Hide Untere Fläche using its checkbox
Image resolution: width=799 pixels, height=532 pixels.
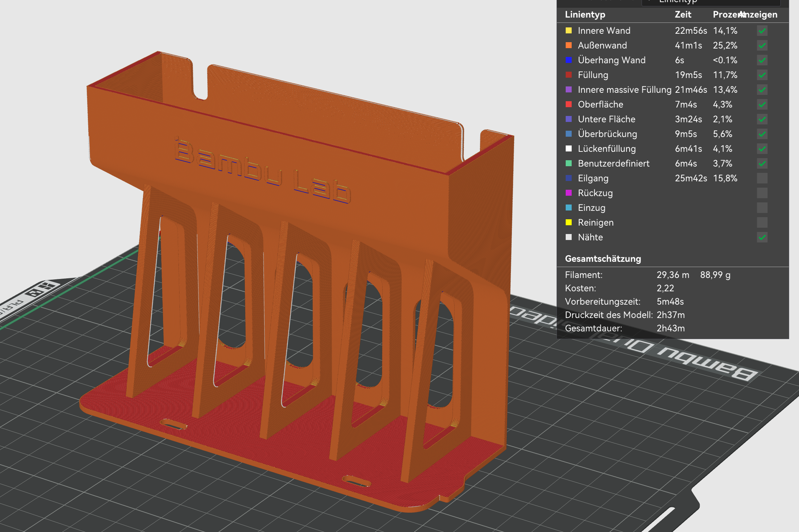click(762, 119)
